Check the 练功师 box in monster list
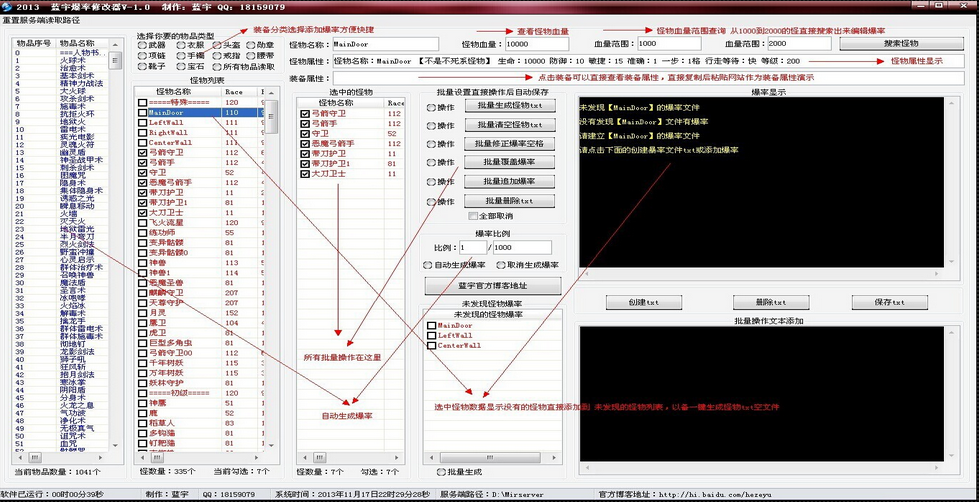This screenshot has height=502, width=979. 142,233
